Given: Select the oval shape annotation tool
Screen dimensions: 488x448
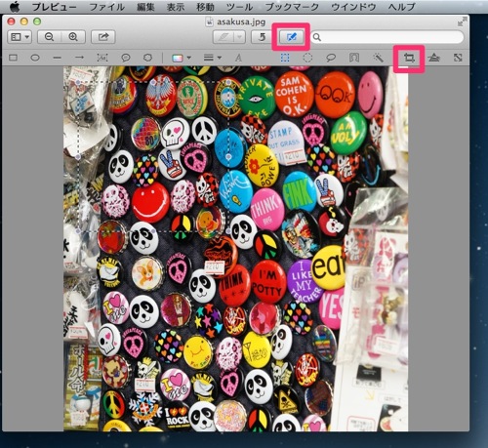Looking at the screenshot, I should point(35,58).
